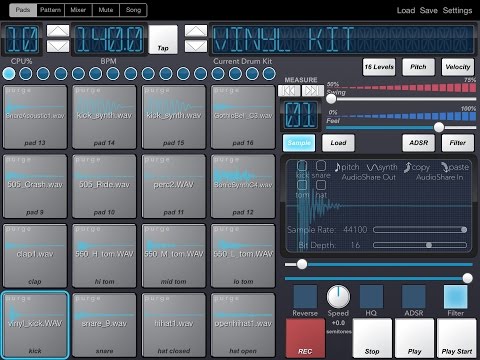Tap the Tap tempo button
The height and width of the screenshot is (360, 480).
tap(163, 39)
